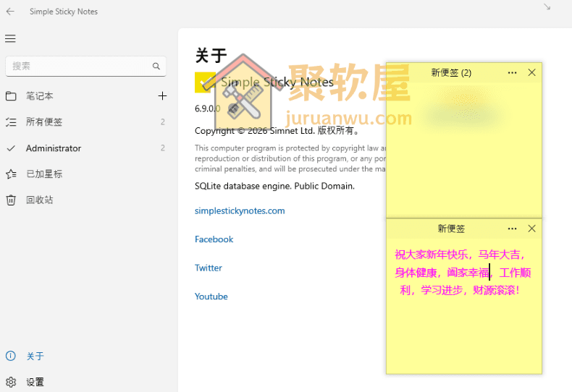Click the pink text 祝大家新年快乐
Image resolution: width=572 pixels, height=392 pixels.
(x=432, y=255)
